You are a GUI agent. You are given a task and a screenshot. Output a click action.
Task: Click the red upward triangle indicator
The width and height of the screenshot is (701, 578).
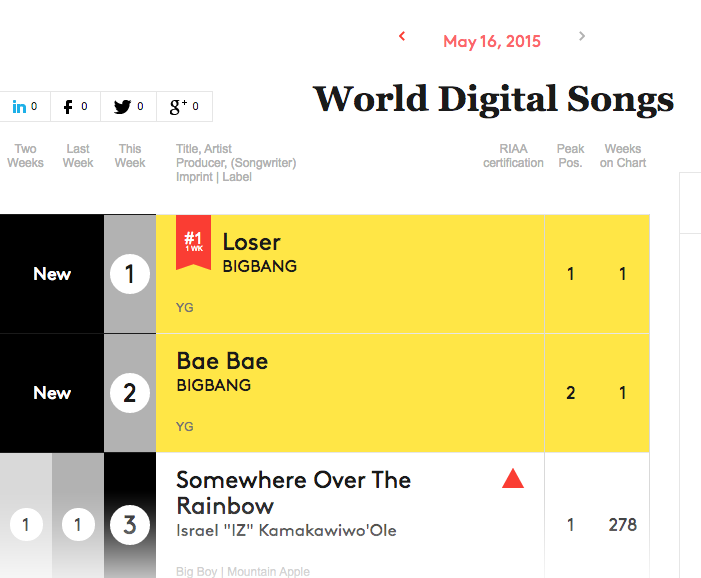coord(513,478)
